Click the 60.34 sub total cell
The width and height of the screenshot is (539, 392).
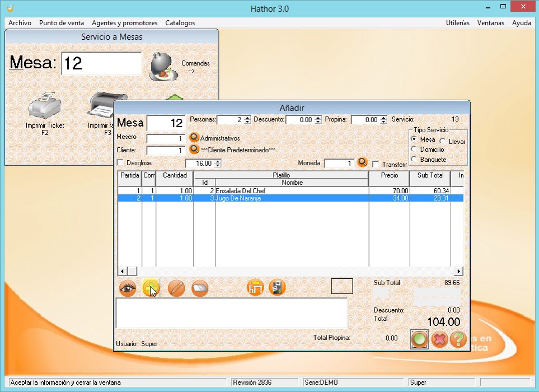[x=430, y=190]
